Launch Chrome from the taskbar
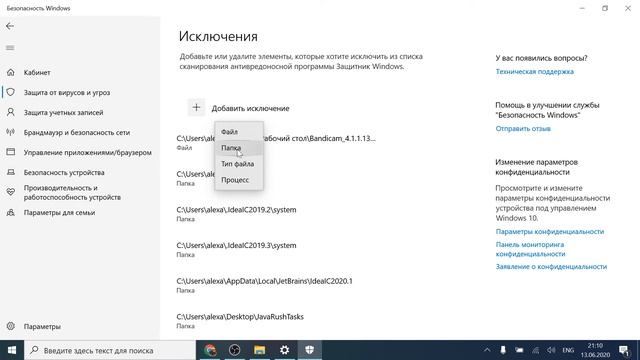The width and height of the screenshot is (640, 360). coord(210,350)
